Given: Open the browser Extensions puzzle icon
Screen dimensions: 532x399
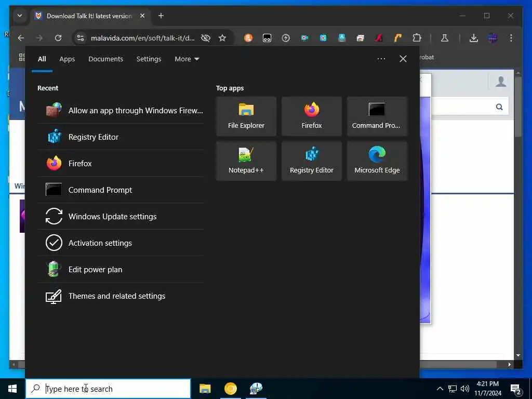Looking at the screenshot, I should [x=417, y=38].
